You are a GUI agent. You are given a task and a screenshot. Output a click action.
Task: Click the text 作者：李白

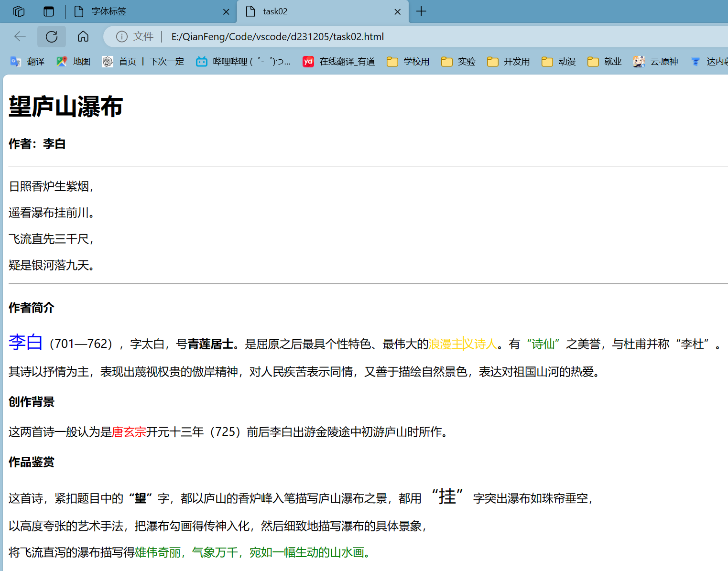[x=37, y=144]
